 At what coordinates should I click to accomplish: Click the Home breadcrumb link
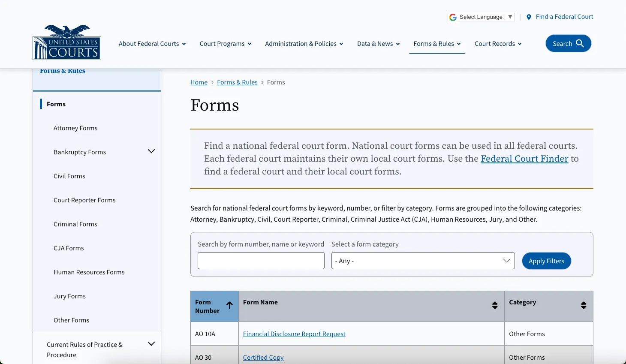[x=199, y=82]
